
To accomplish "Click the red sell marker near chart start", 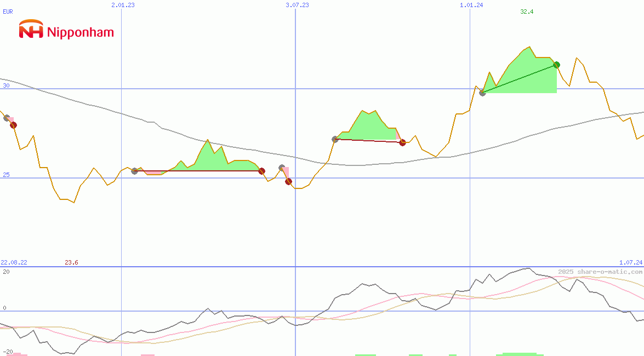I will [14, 125].
